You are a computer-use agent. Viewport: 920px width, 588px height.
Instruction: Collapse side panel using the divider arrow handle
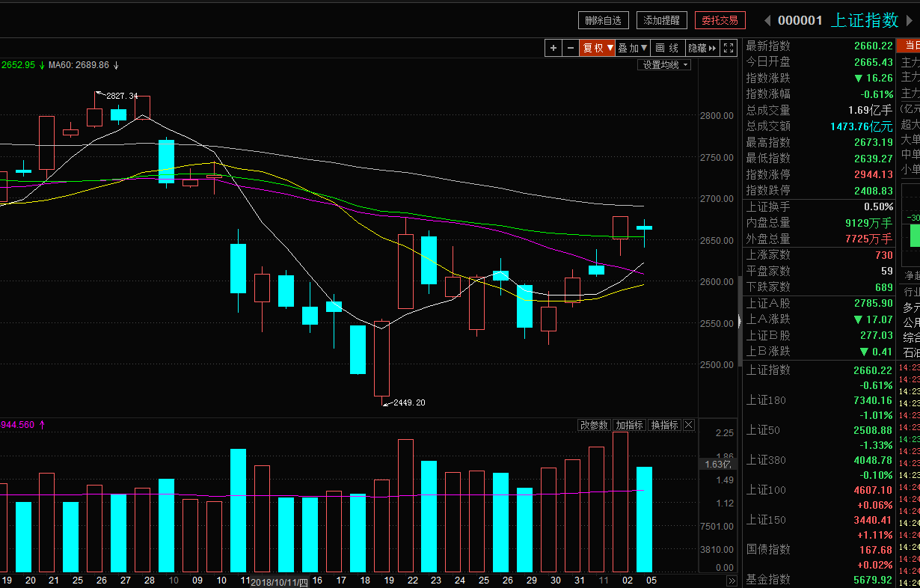click(739, 322)
